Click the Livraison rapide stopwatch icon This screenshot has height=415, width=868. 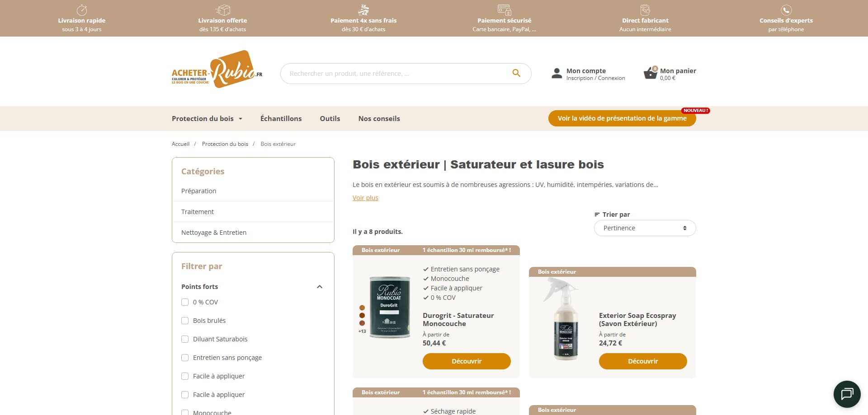pos(82,10)
